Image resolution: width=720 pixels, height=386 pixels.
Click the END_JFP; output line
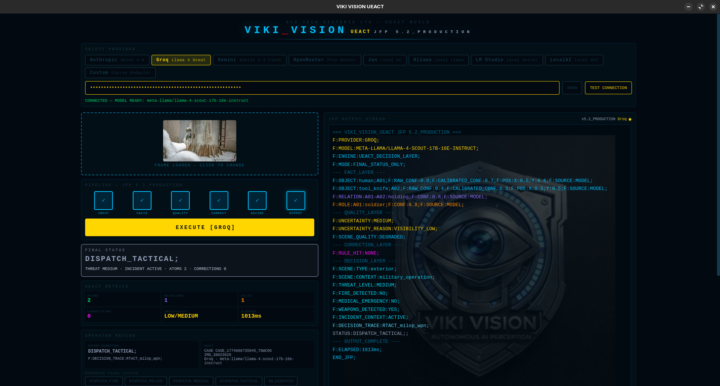pos(344,358)
